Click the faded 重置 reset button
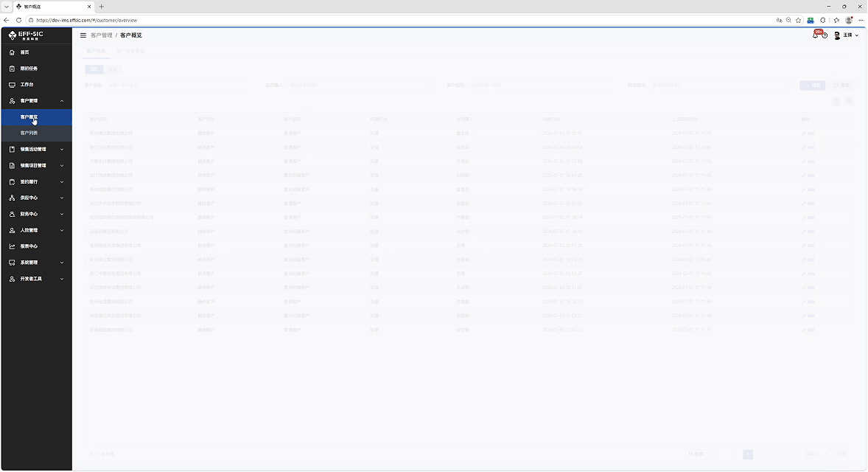Viewport: 868px width, 472px height. point(841,86)
